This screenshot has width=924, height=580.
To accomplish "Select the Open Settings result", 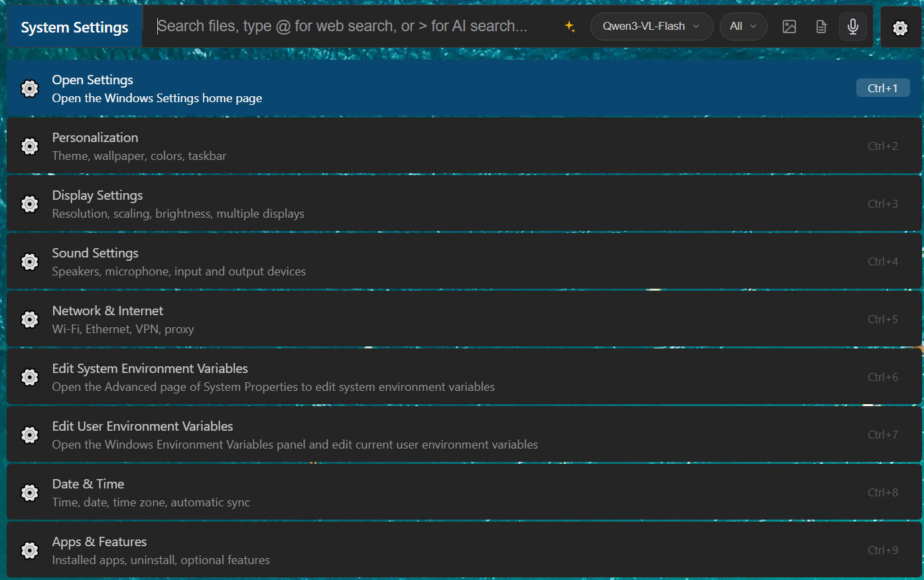I will (x=464, y=88).
